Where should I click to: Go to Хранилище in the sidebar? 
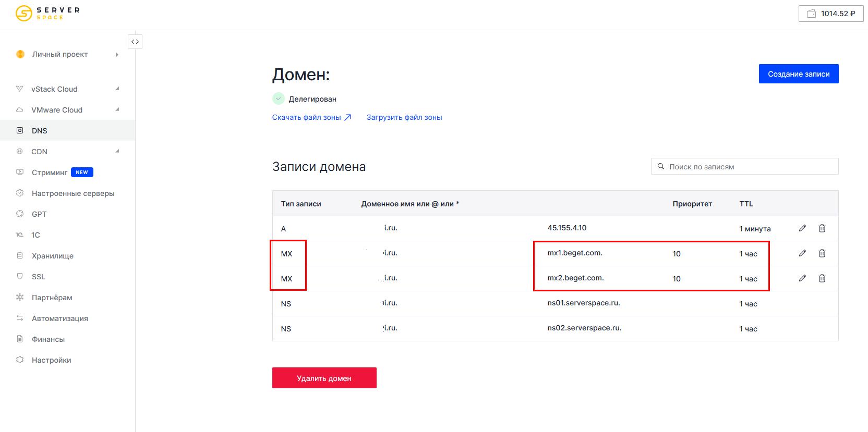[x=52, y=256]
